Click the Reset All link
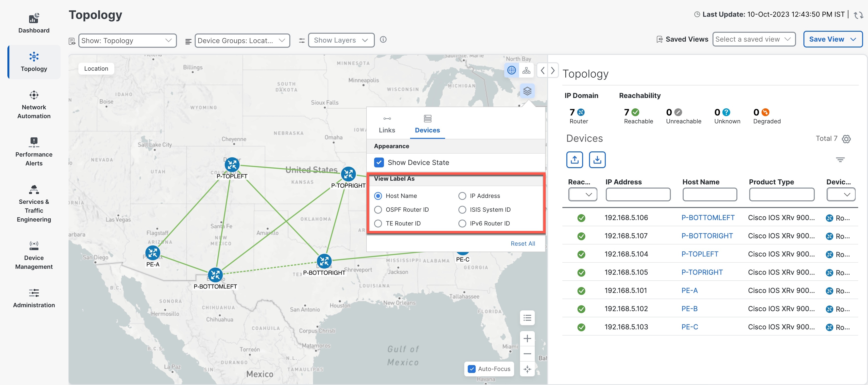Image resolution: width=868 pixels, height=385 pixels. (523, 243)
